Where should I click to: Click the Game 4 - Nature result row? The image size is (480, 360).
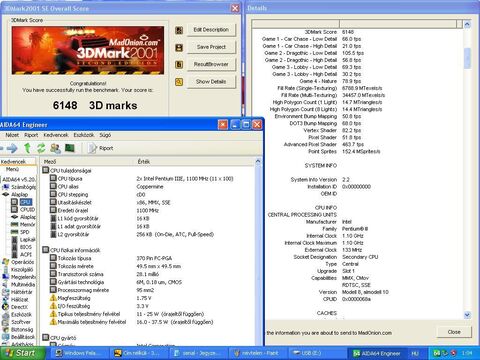pos(330,81)
